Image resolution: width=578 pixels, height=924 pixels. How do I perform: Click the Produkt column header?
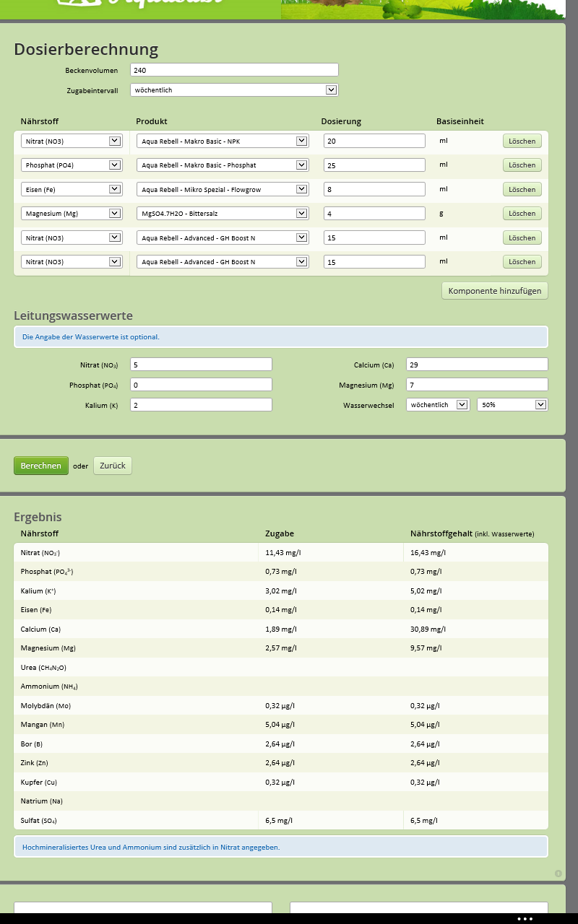pos(152,121)
